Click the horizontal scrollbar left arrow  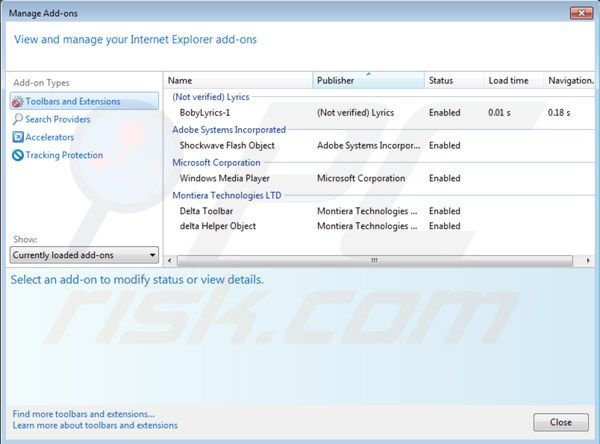coord(170,261)
